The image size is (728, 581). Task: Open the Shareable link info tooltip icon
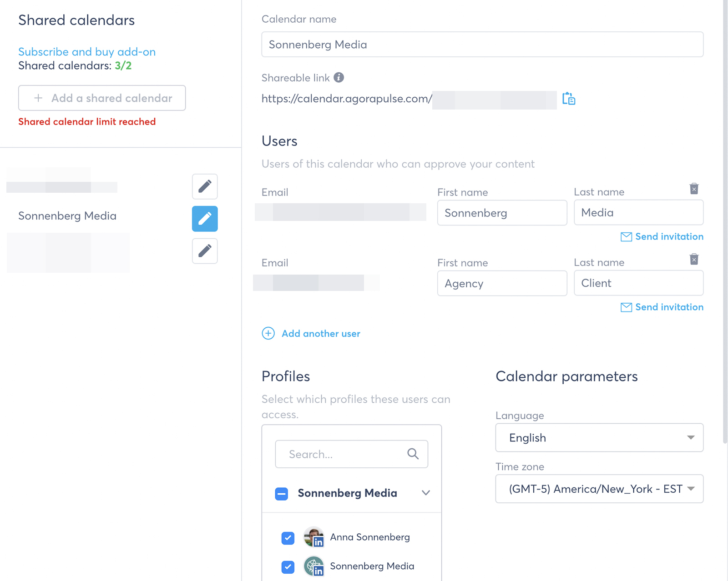tap(339, 78)
